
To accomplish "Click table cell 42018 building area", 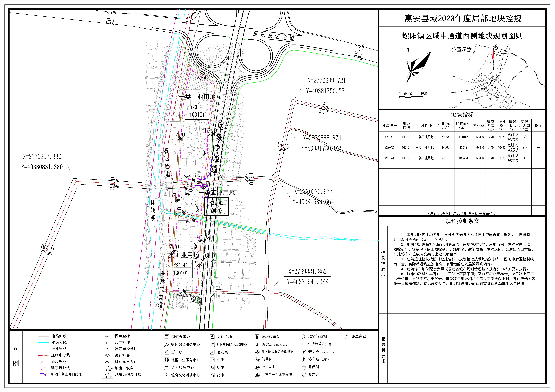I will point(463,148).
